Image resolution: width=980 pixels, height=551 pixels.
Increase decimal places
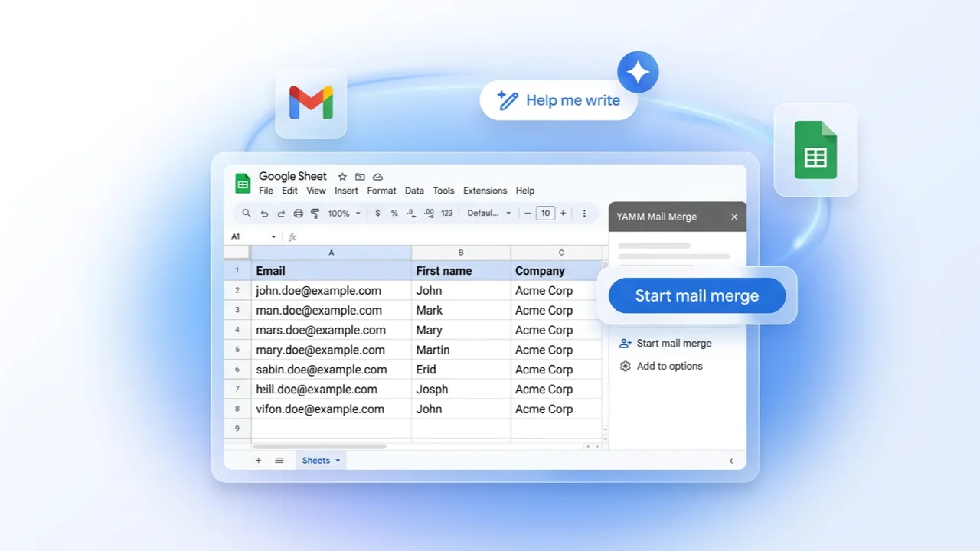pyautogui.click(x=429, y=214)
